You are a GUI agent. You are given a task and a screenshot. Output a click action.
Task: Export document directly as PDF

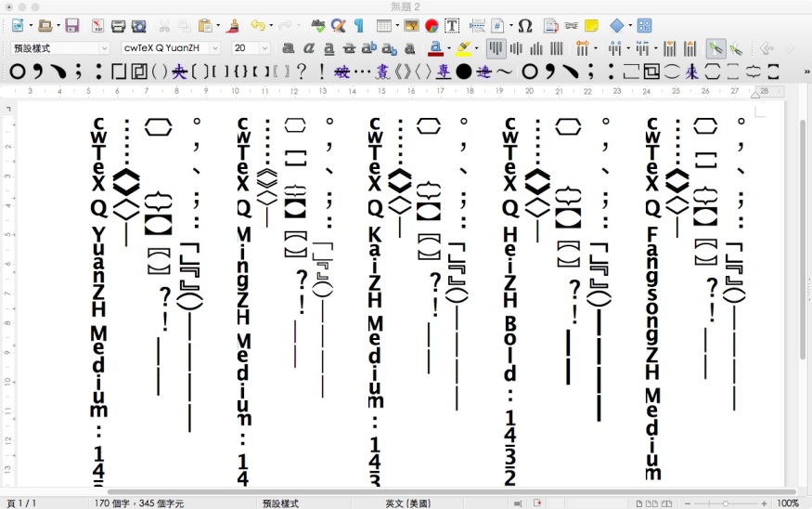pos(97,26)
